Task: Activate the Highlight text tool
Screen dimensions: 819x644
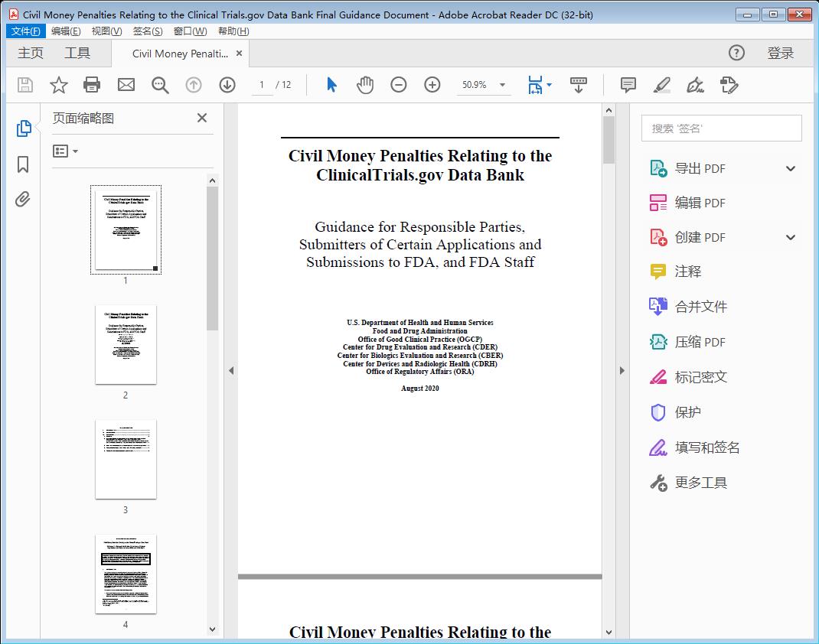Action: (661, 85)
